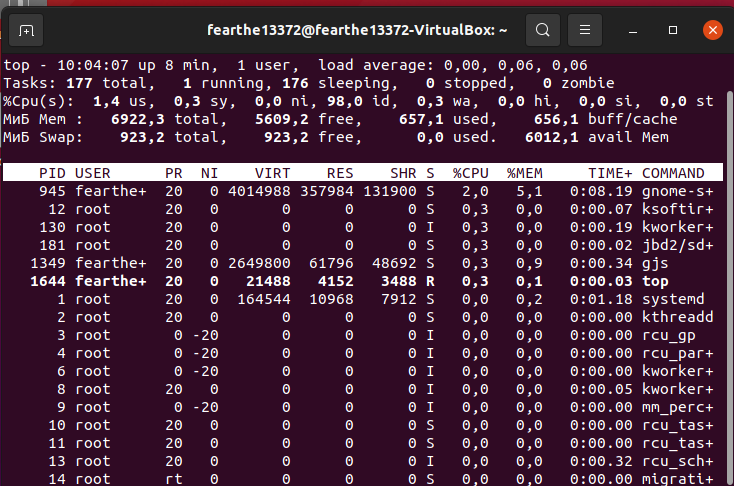The height and width of the screenshot is (486, 734).
Task: Click the RES value 357984
Action: (x=327, y=191)
